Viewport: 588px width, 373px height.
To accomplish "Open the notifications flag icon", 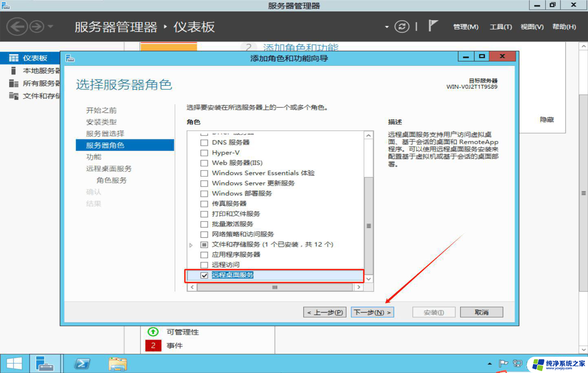I will tap(433, 26).
